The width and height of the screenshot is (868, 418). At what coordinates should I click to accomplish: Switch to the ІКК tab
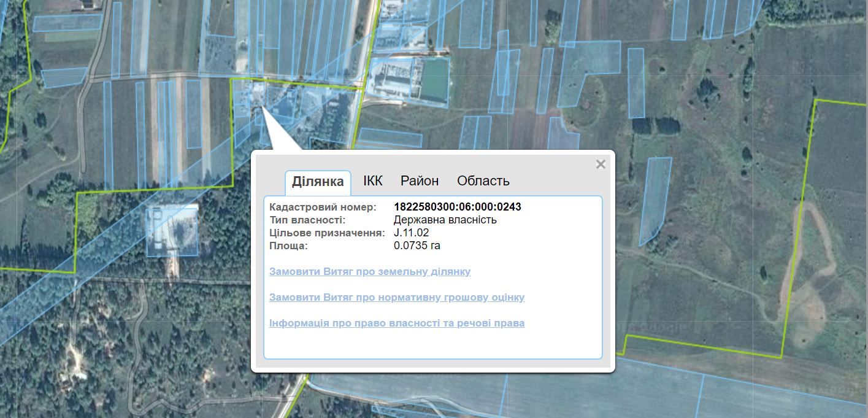[x=372, y=181]
